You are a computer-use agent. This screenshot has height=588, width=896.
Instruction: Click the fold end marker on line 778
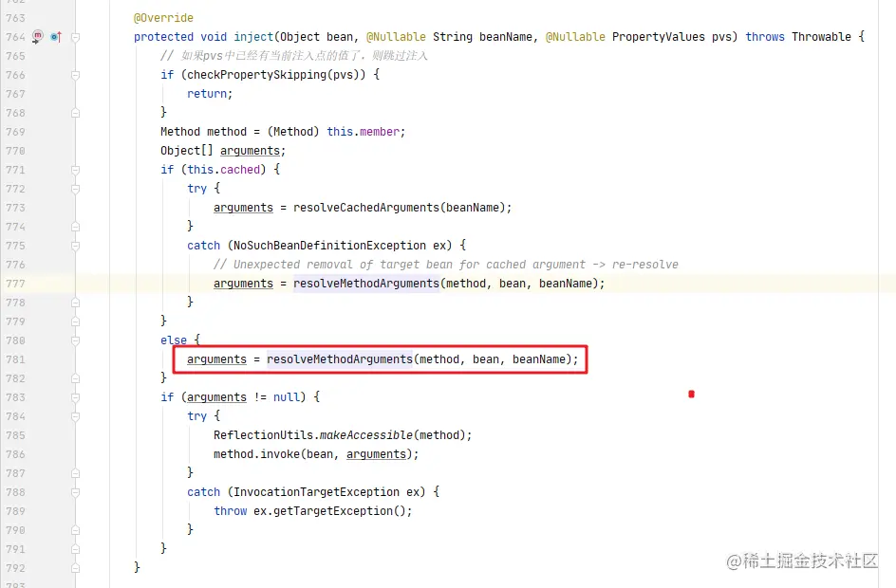75,303
